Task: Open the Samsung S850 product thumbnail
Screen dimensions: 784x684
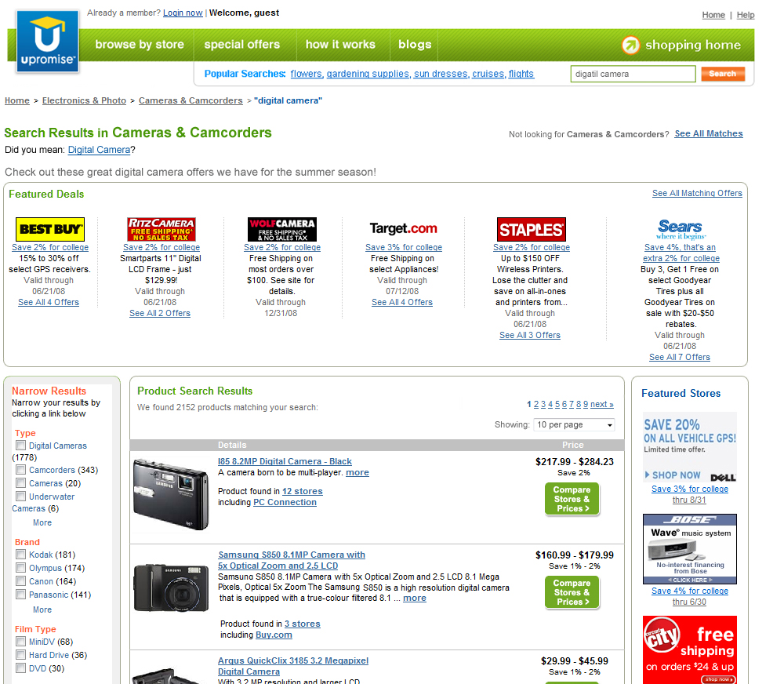Action: [171, 587]
